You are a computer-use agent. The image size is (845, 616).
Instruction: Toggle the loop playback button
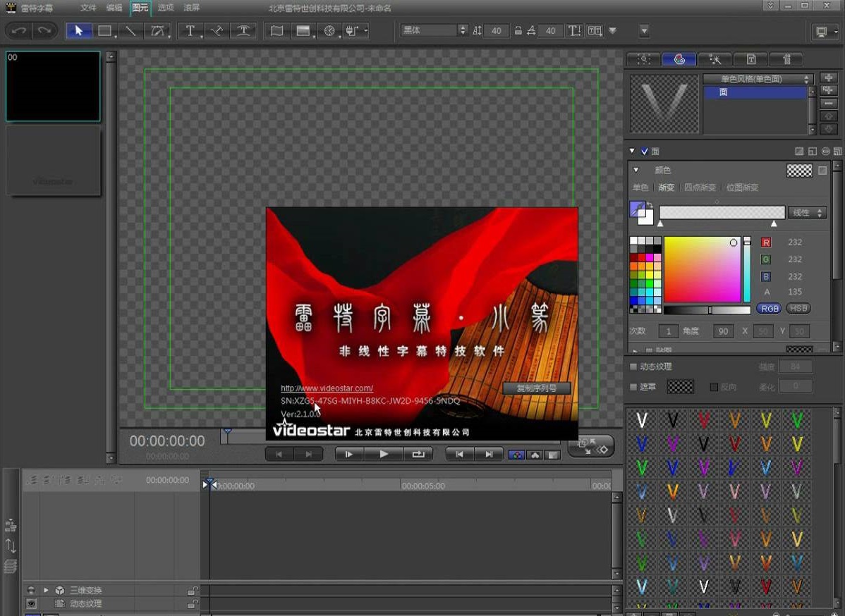click(x=418, y=455)
